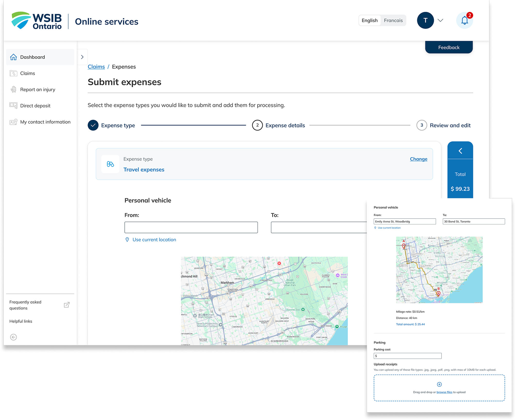Click the Feedback button
The width and height of the screenshot is (516, 420).
[x=449, y=47]
